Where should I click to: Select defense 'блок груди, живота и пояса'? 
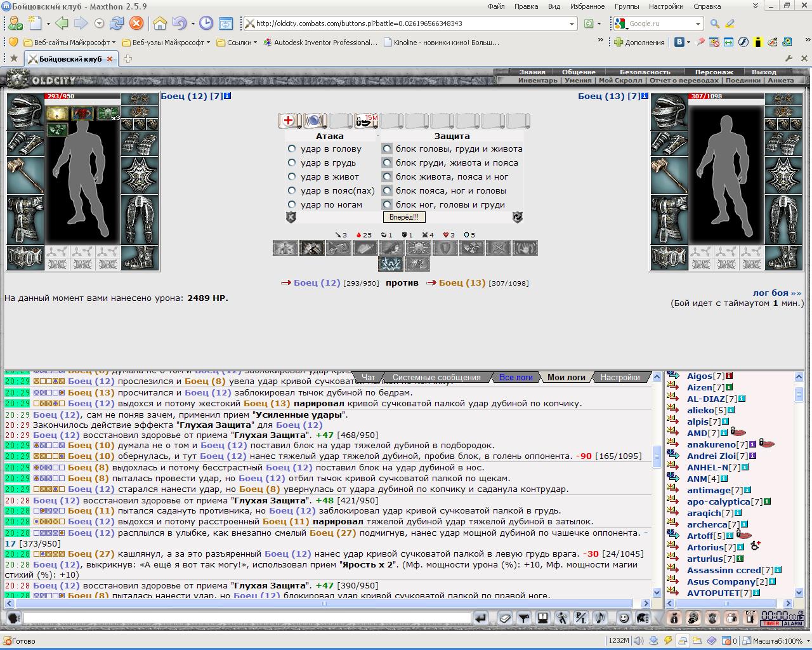(x=386, y=162)
